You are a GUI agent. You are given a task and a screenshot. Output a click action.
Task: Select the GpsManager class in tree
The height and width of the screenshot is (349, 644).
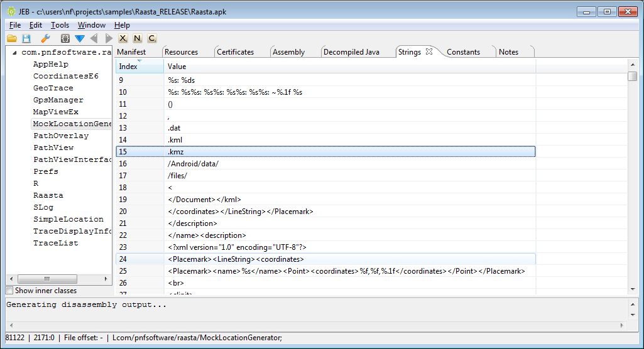pos(58,100)
